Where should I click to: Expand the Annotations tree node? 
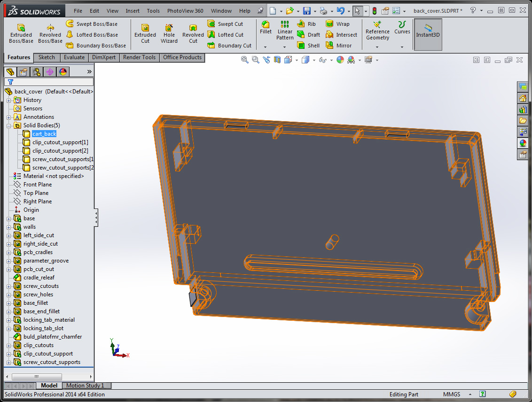9,117
